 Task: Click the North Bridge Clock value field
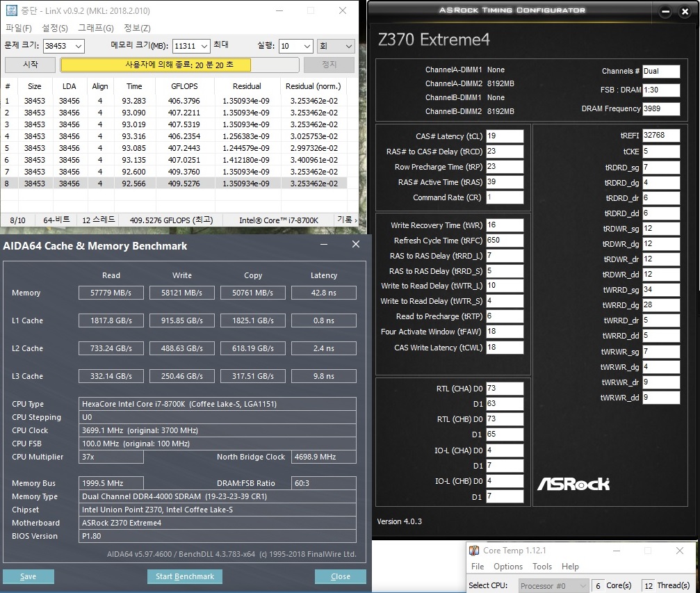point(324,457)
